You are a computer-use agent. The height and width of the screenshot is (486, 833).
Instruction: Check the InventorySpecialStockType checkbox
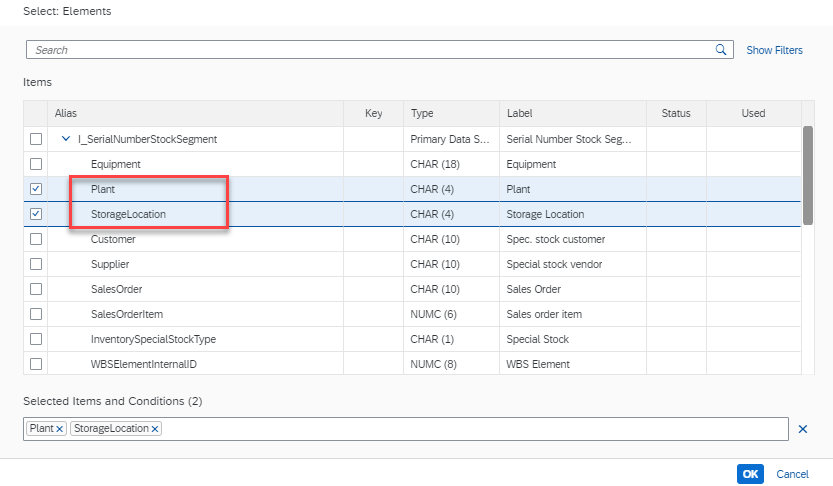[36, 339]
